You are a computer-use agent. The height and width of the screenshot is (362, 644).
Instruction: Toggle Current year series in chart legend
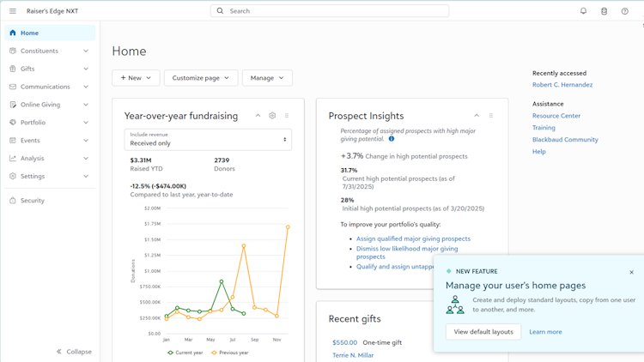[x=185, y=353]
